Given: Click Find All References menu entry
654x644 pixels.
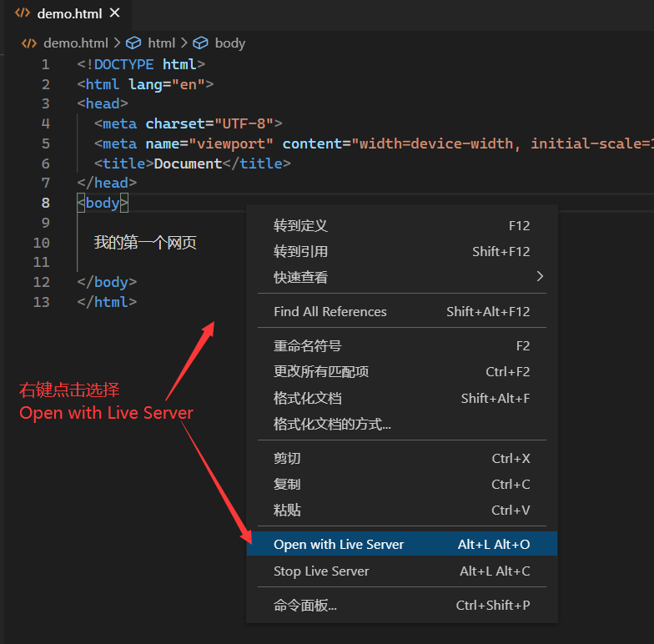Looking at the screenshot, I should coord(330,312).
